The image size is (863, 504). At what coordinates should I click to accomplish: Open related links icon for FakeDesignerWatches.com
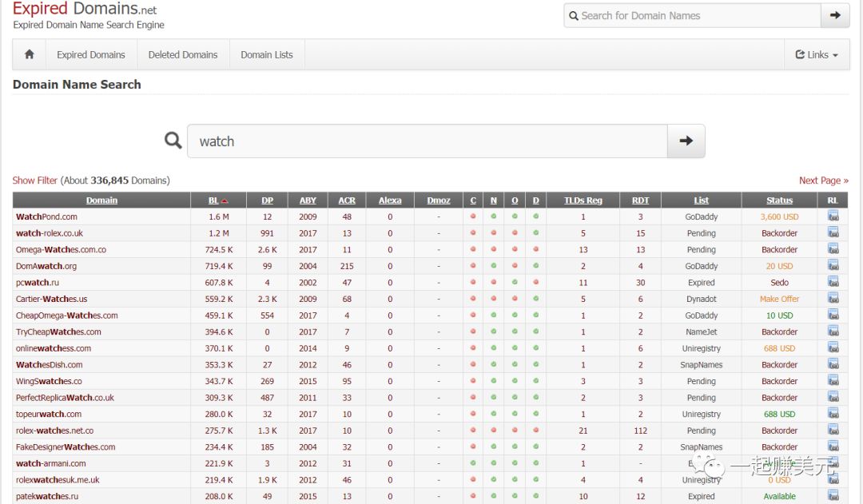(x=833, y=446)
